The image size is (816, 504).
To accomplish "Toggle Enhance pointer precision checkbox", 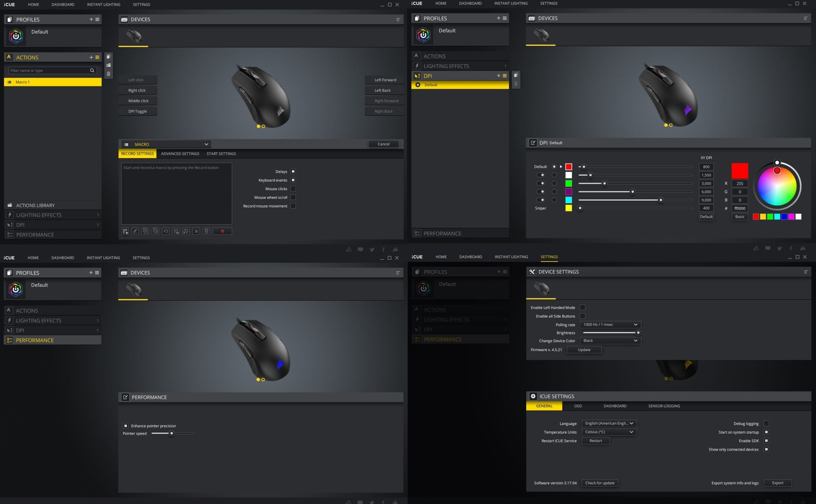I will (126, 426).
